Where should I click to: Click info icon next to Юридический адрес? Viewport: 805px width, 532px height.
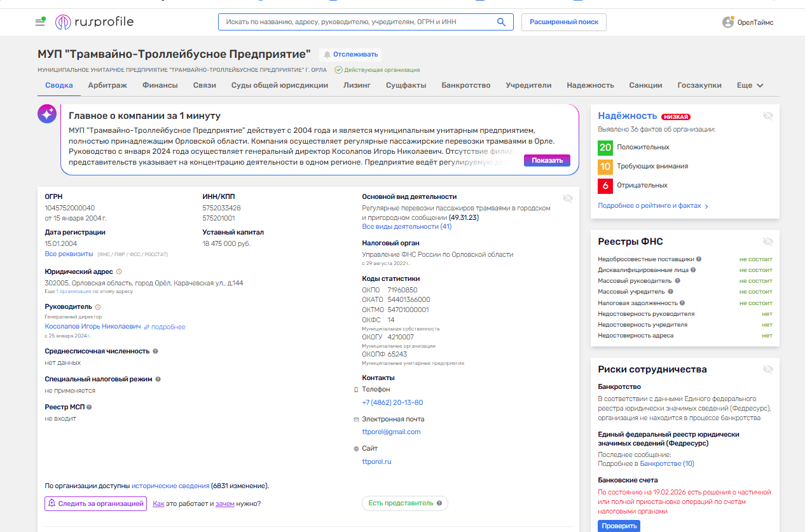[119, 272]
